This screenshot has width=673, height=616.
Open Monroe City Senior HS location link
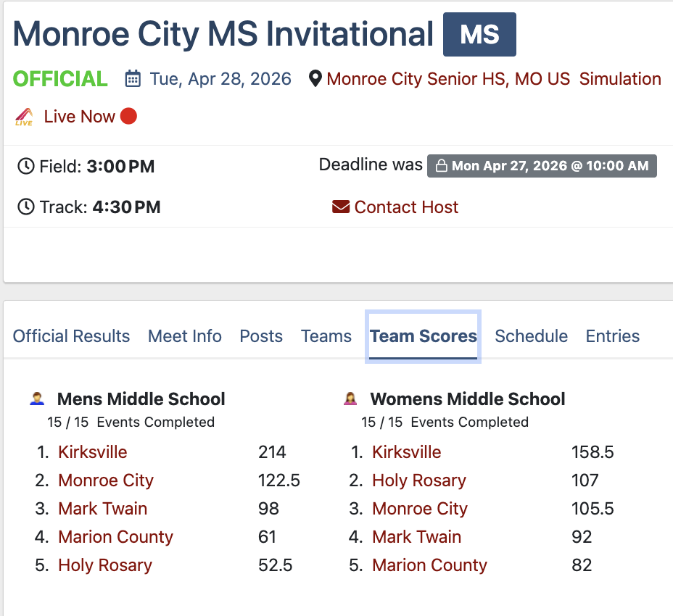click(448, 79)
